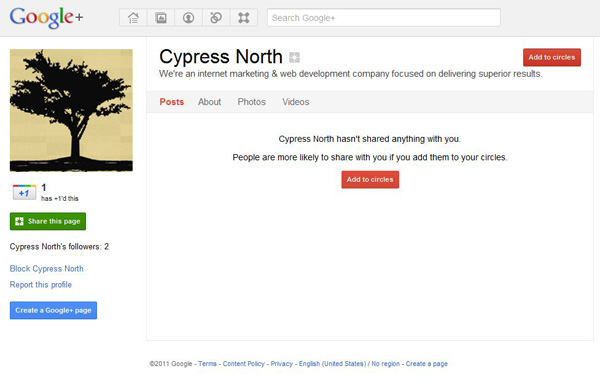Open the Home stream icon
The width and height of the screenshot is (600, 382).
point(133,18)
